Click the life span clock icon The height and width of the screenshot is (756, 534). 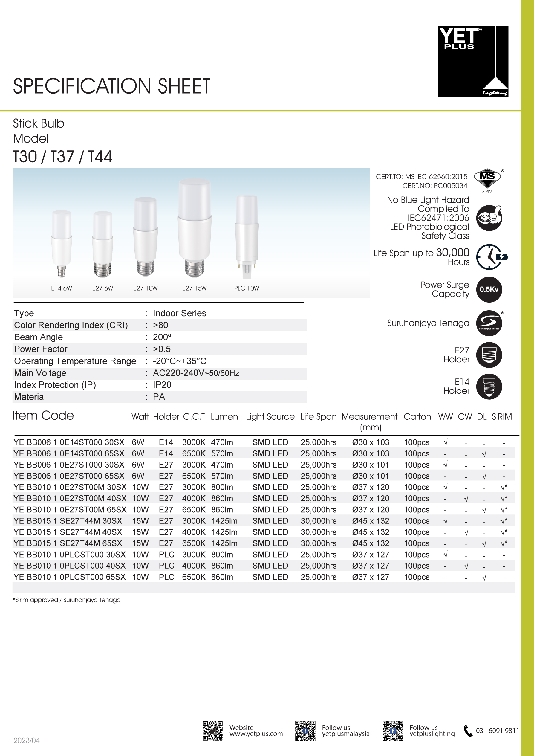(492, 257)
